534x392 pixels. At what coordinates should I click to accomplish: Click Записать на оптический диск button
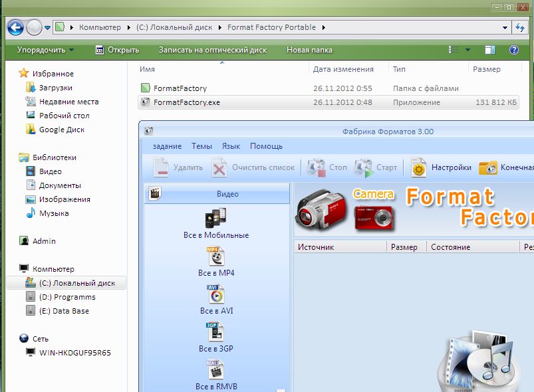pos(212,50)
